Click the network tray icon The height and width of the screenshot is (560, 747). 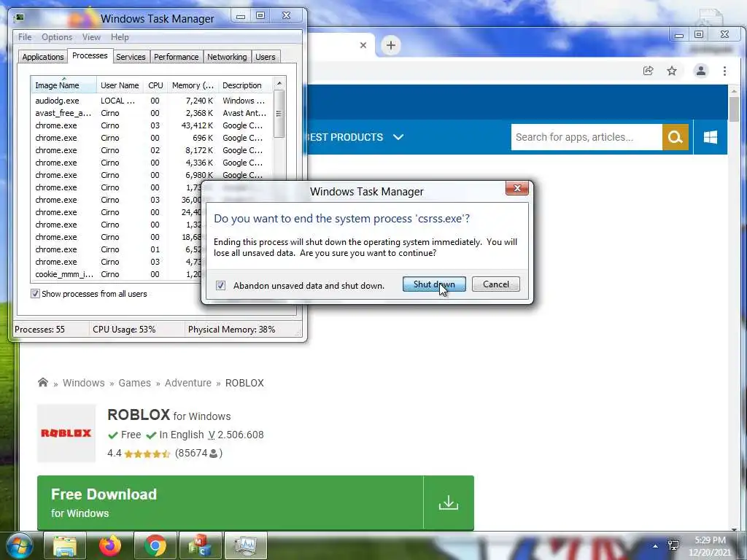tap(673, 545)
